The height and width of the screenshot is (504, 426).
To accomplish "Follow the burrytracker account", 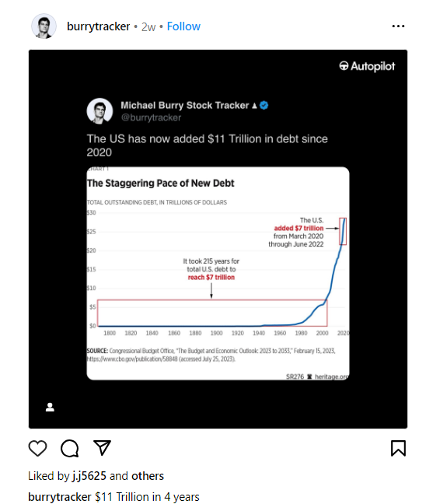I will (x=183, y=26).
